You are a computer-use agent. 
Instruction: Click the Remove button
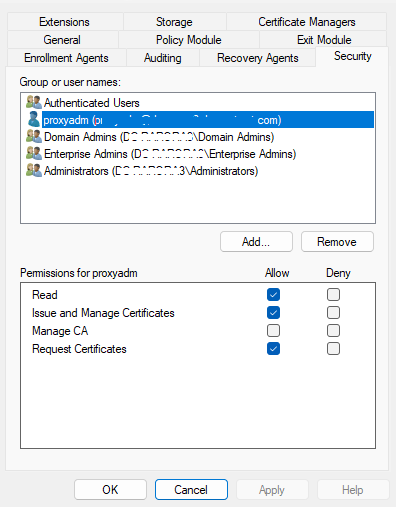click(x=337, y=242)
